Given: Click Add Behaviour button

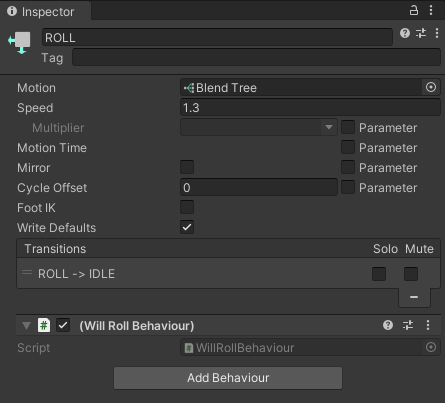Looking at the screenshot, I should 228,378.
